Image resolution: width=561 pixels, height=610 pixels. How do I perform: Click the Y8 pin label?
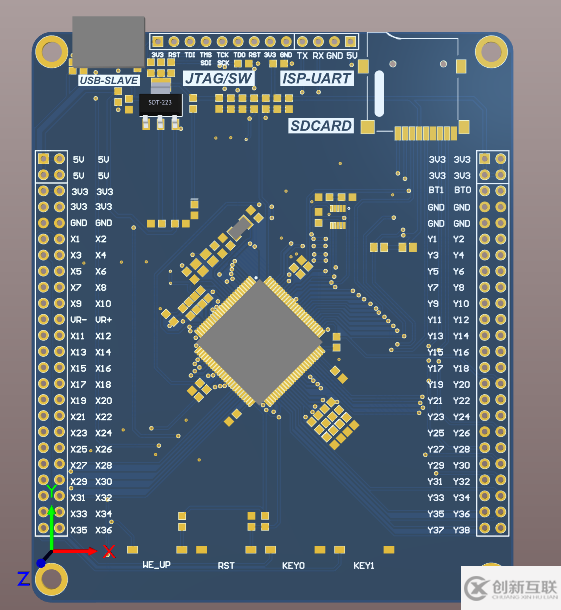459,287
